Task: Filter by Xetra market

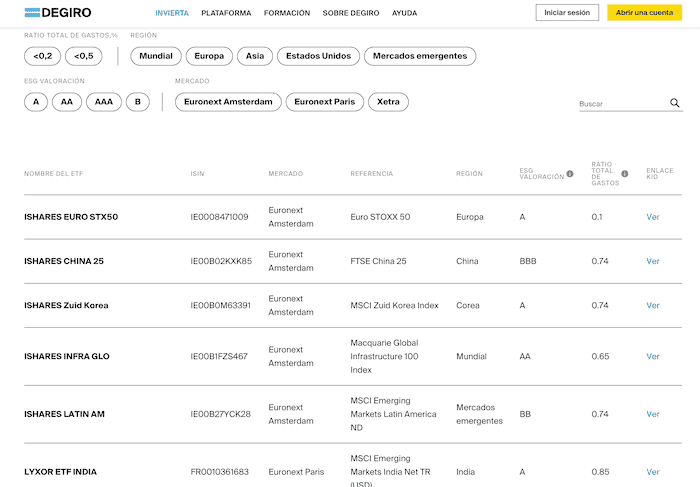Action: (388, 102)
